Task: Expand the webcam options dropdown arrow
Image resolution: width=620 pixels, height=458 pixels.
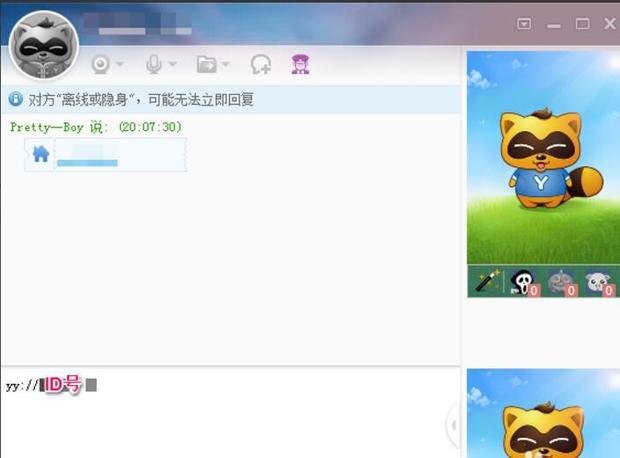Action: 120,64
